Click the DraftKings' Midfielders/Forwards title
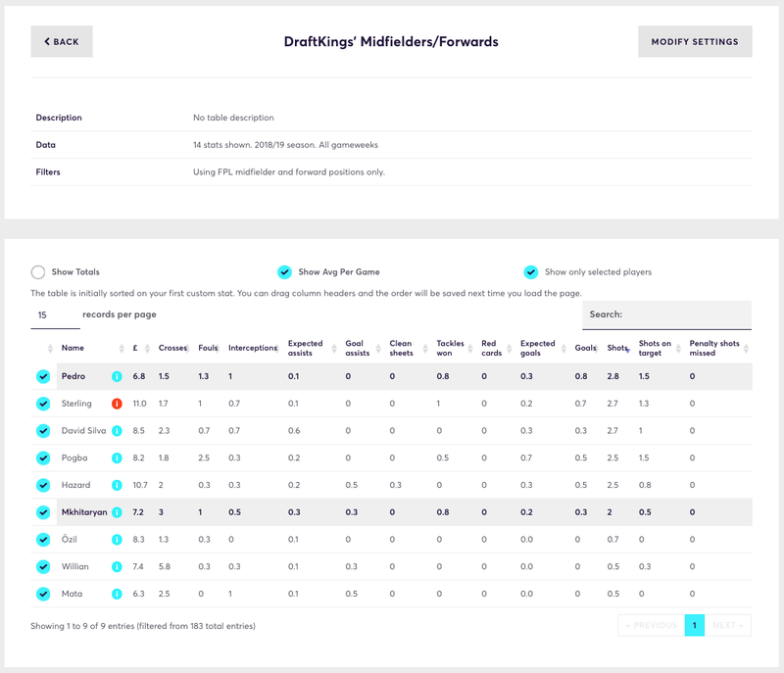Viewport: 784px width, 673px height. point(391,41)
